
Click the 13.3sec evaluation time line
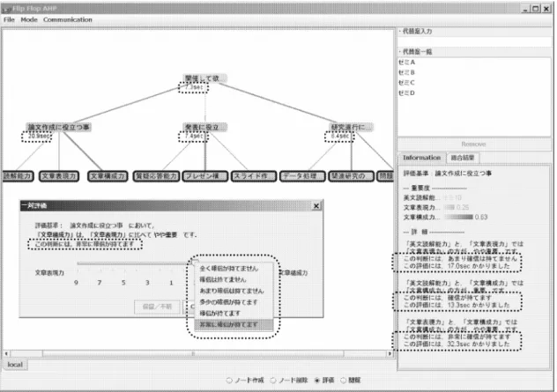click(457, 305)
